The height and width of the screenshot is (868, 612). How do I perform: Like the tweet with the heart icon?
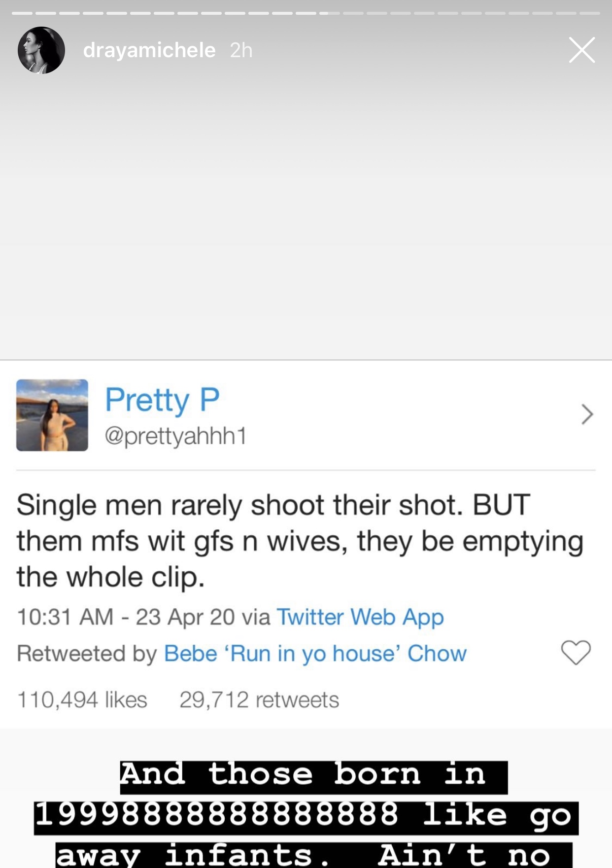tap(576, 653)
